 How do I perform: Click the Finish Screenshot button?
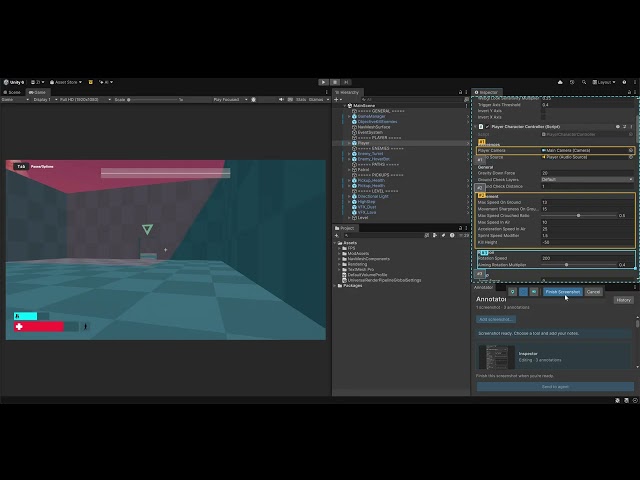[563, 292]
